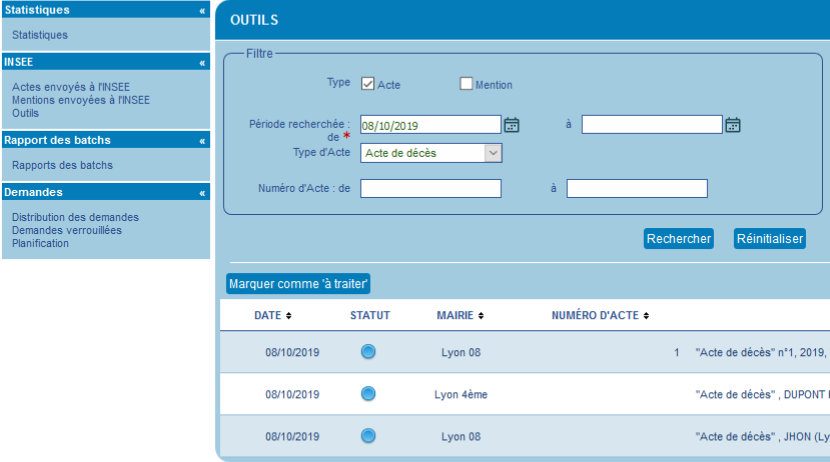Image resolution: width=830 pixels, height=462 pixels.
Task: Collapse the Statistiques panel
Action: click(x=203, y=10)
